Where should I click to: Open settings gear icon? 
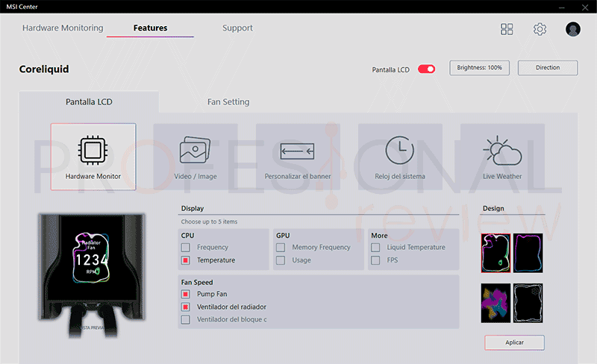540,29
